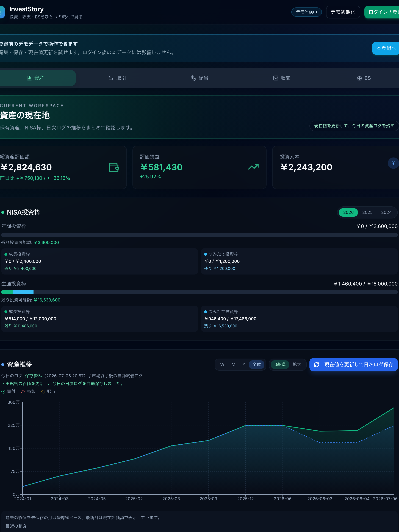Click ¥0 / ¥3,600,000 annual total
The image size is (399, 532).
[377, 226]
